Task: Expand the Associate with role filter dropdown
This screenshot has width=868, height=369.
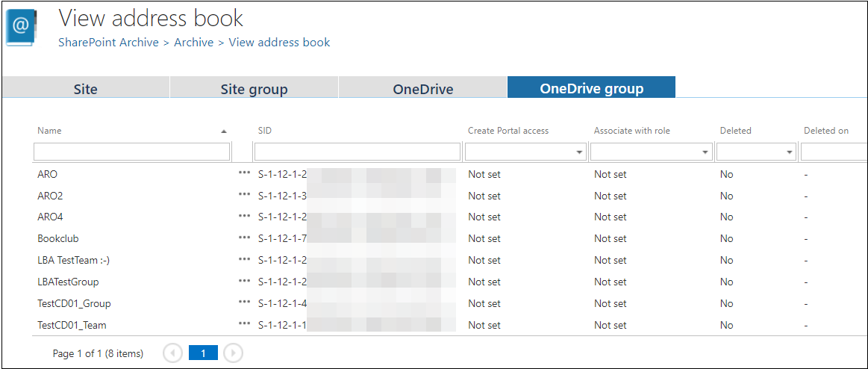Action: [x=705, y=152]
